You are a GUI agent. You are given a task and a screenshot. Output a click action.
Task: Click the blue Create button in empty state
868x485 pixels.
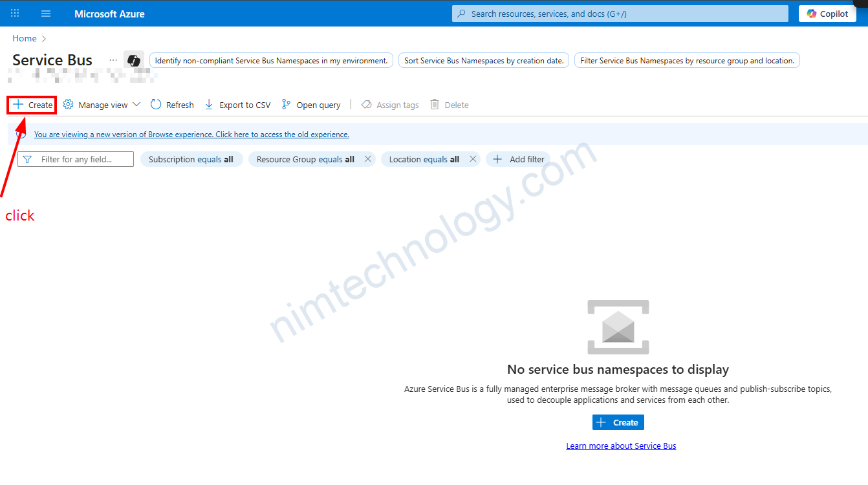[x=618, y=422]
